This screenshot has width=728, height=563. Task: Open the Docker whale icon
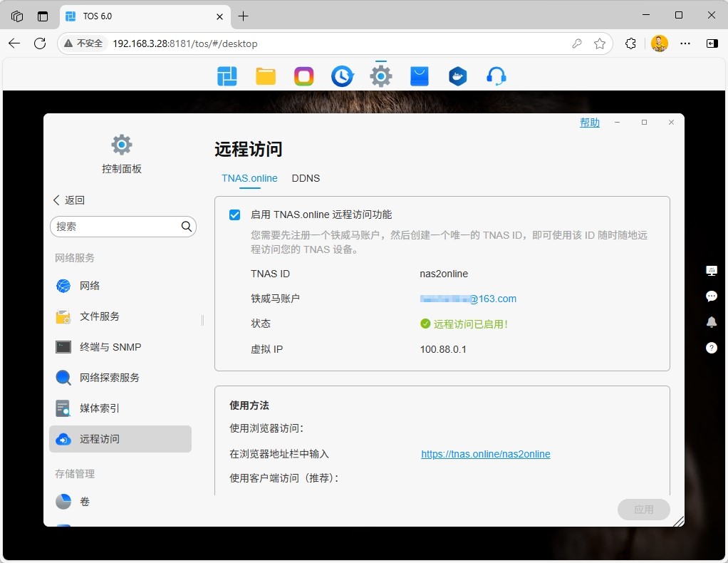click(457, 76)
